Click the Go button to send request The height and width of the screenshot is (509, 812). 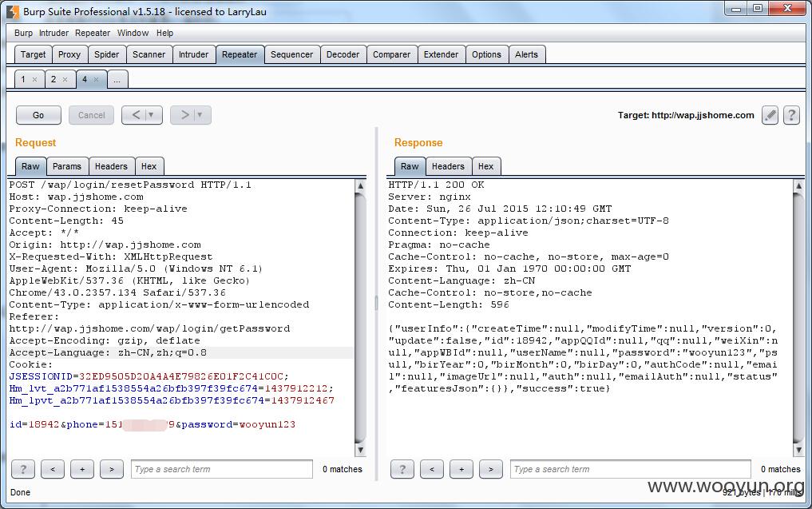click(38, 115)
